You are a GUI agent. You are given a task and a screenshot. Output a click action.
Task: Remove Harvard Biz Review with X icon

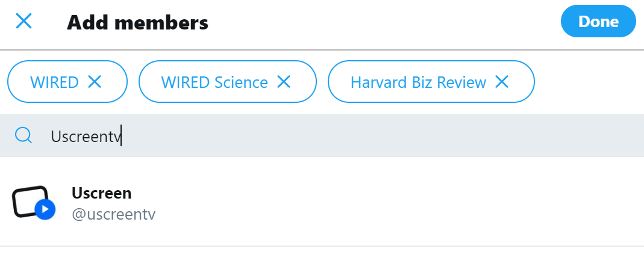502,82
